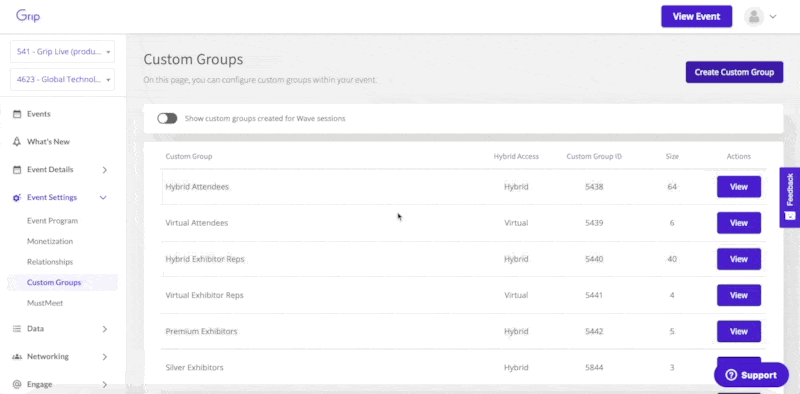The width and height of the screenshot is (800, 394).
Task: View the Virtual Exhibitor Reps group
Action: click(739, 296)
